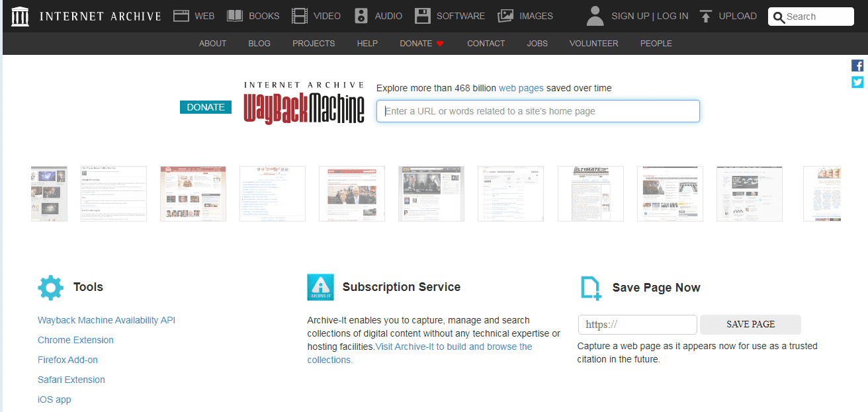The height and width of the screenshot is (412, 868).
Task: Go to the Volunteer menu item
Action: 593,44
